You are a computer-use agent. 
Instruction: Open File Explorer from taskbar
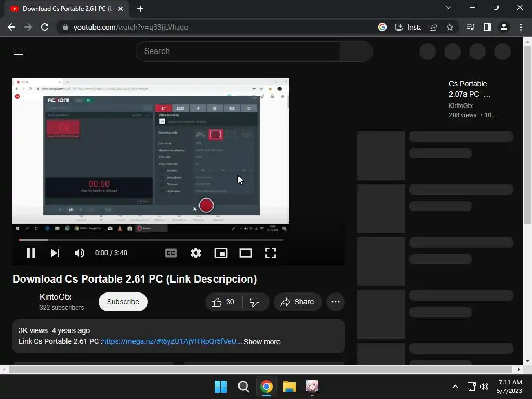(x=289, y=387)
